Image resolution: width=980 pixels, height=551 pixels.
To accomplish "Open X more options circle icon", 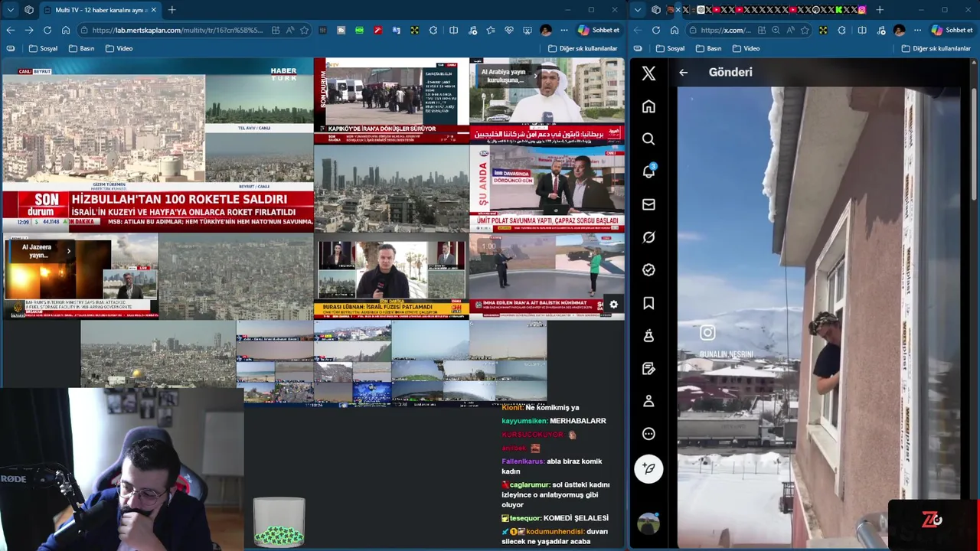I will point(648,434).
